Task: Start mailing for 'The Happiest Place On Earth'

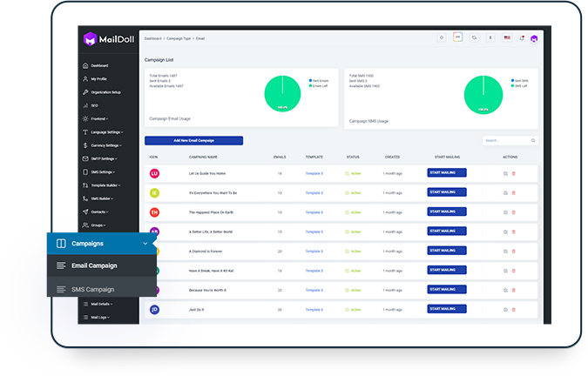Action: coord(446,211)
